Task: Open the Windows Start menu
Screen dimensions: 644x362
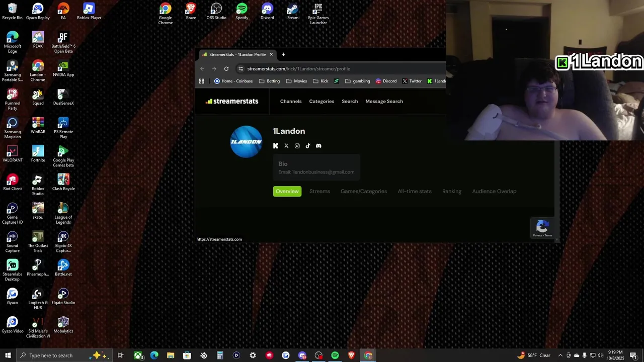Action: [x=8, y=355]
